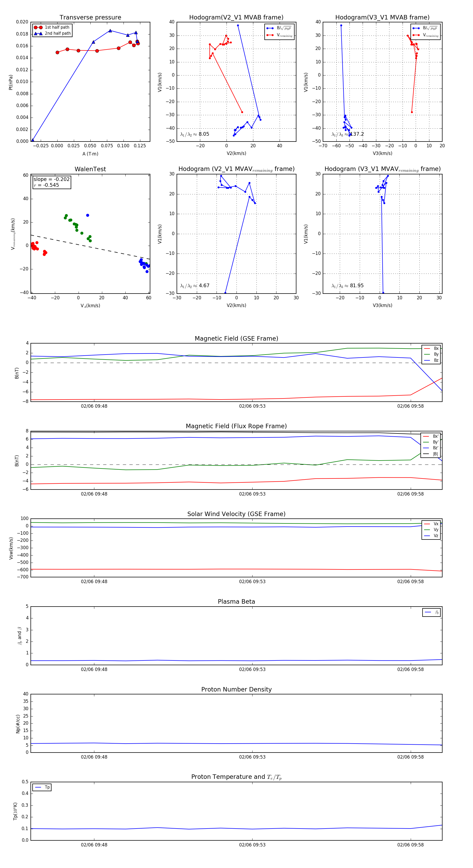The image size is (473, 868).
Task: Select the Vz legend entry
Action: (431, 536)
